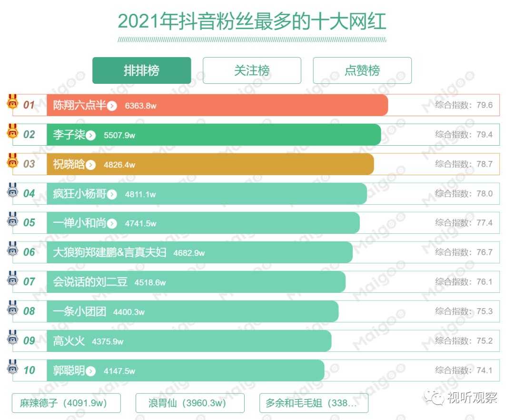Click fan count 4811.1w
The width and height of the screenshot is (514, 420).
140,194
